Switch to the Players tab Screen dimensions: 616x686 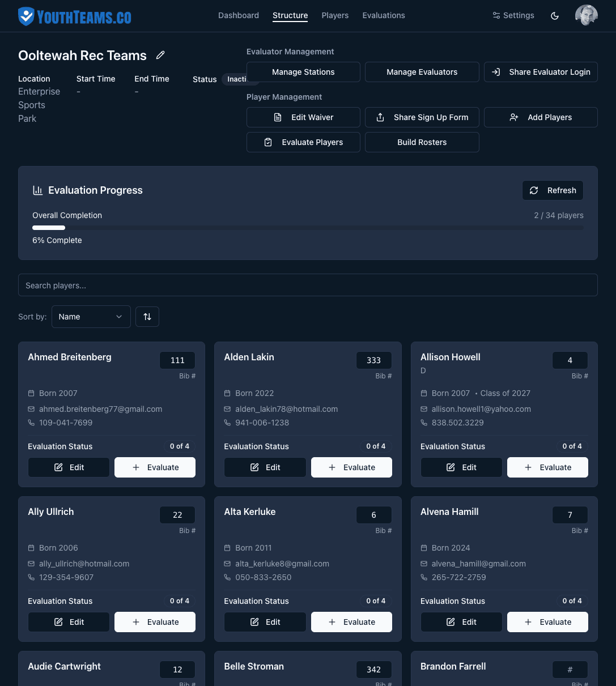point(335,15)
